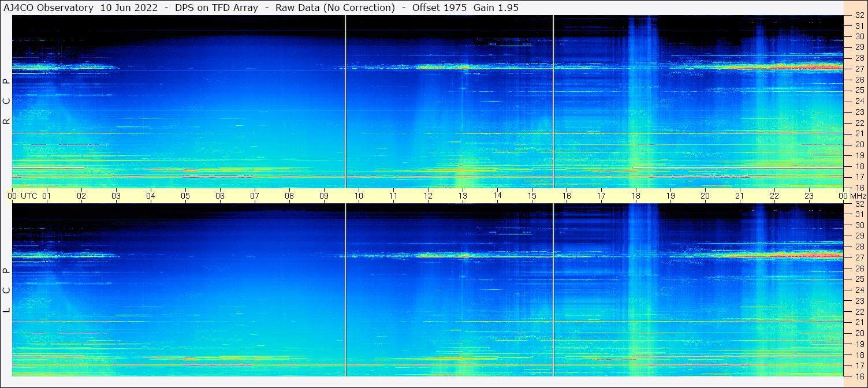868x388 pixels.
Task: Click the green vertical marker near 15:36 in LCP panel
Action: (x=553, y=290)
